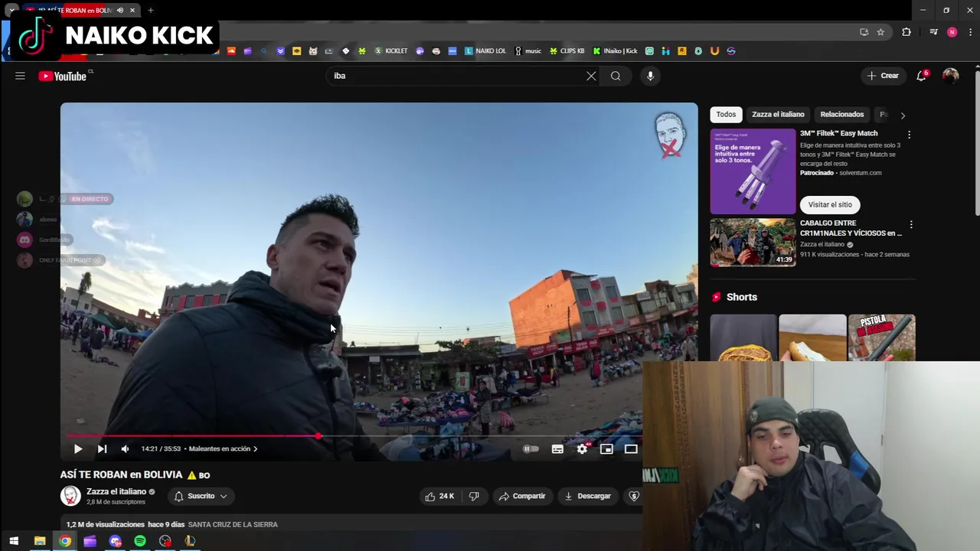Open the INaiko | Kick bookmark
This screenshot has width=980, height=551.
(615, 51)
